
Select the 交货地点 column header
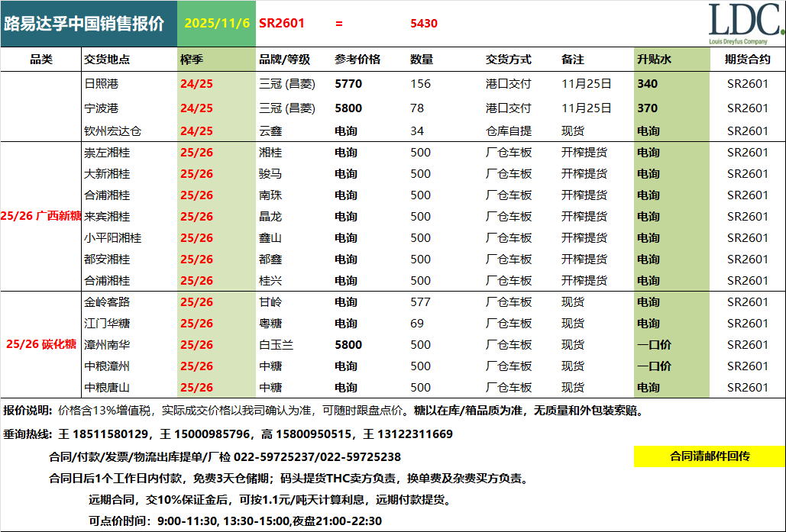[x=106, y=60]
